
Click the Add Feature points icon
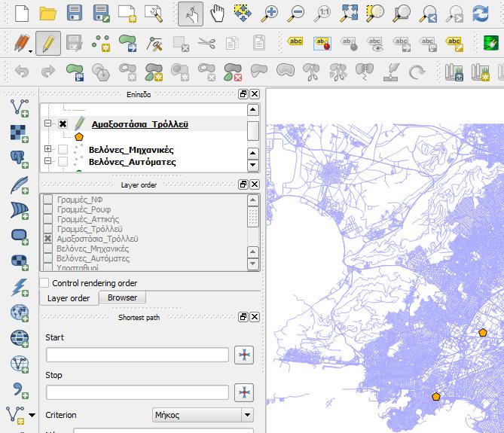(x=101, y=43)
